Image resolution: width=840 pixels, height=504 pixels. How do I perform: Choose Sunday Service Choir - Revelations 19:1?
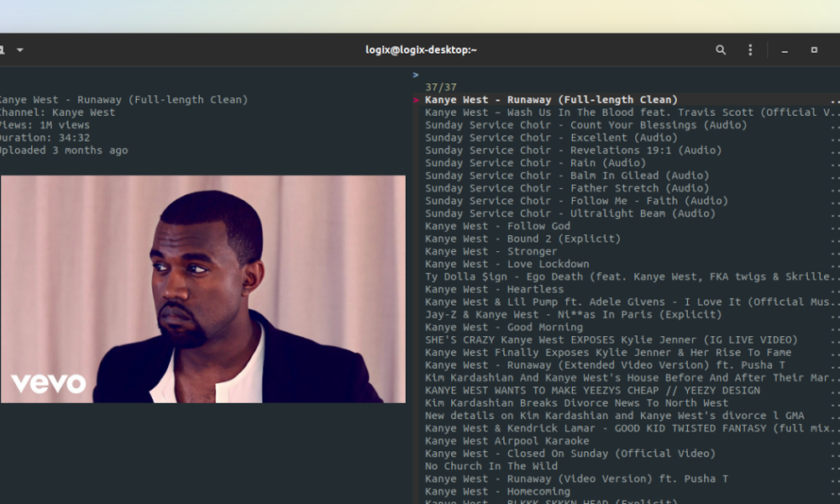coord(573,150)
